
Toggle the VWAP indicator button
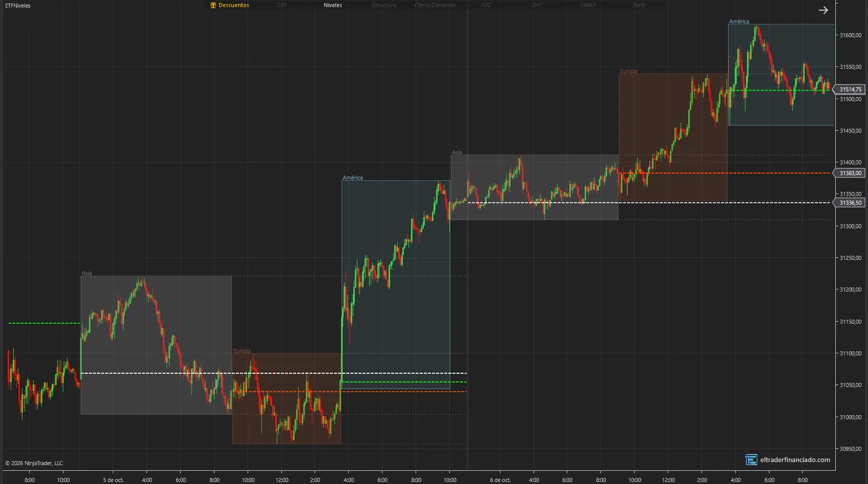[x=588, y=5]
